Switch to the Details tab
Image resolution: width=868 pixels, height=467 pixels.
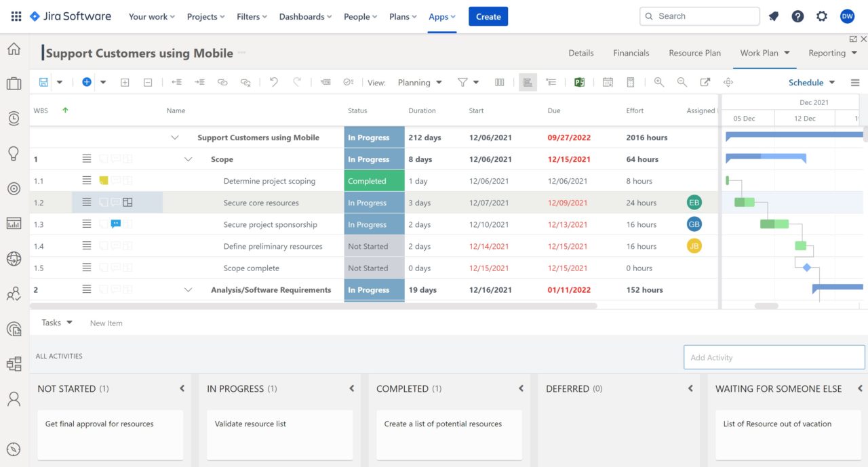tap(581, 52)
